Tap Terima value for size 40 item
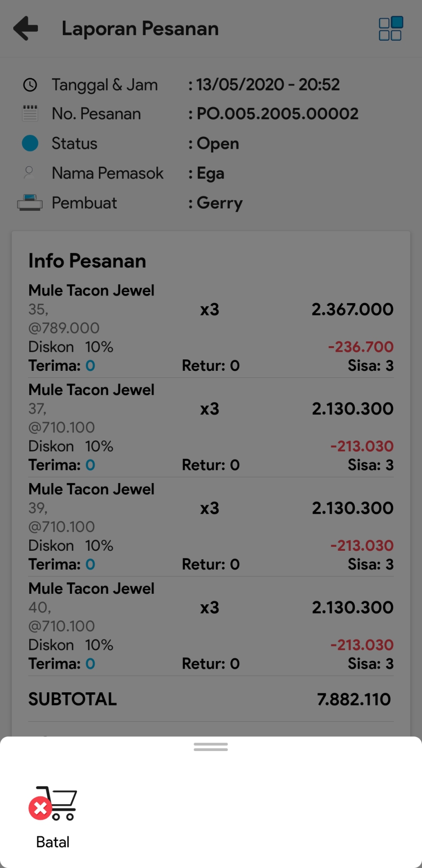 click(90, 664)
